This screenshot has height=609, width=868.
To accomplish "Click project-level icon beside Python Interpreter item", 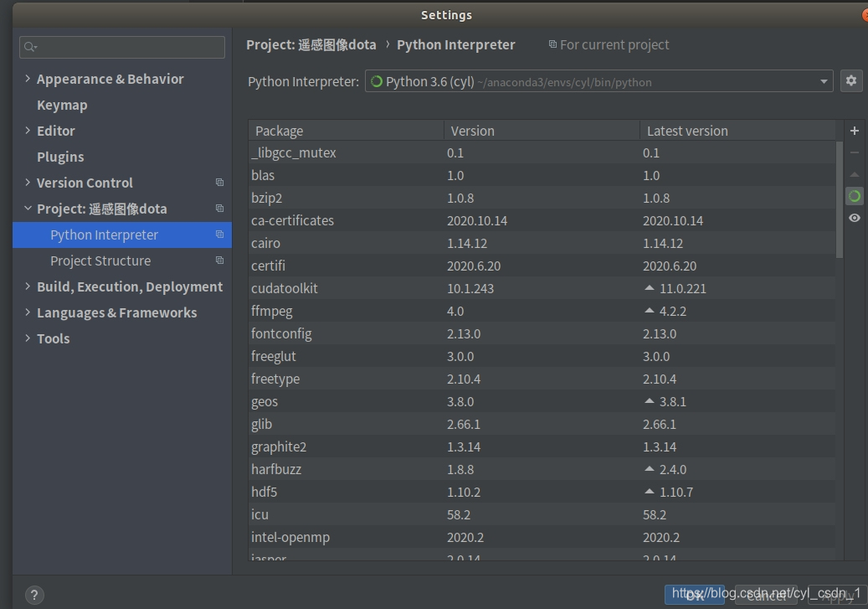I will (219, 235).
